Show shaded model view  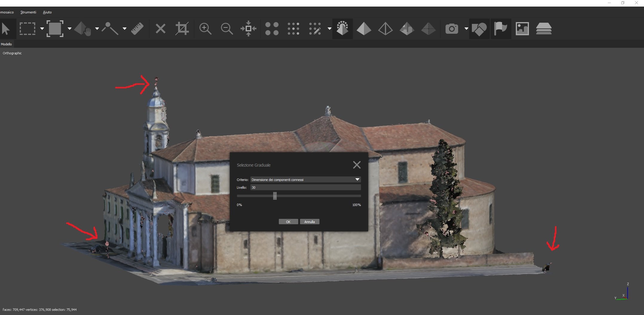pyautogui.click(x=364, y=29)
